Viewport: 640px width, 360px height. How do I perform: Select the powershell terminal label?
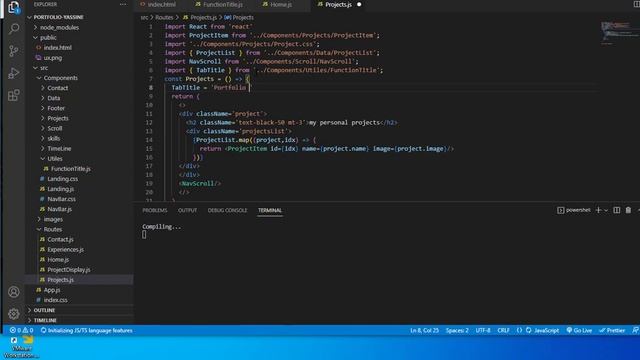click(573, 210)
